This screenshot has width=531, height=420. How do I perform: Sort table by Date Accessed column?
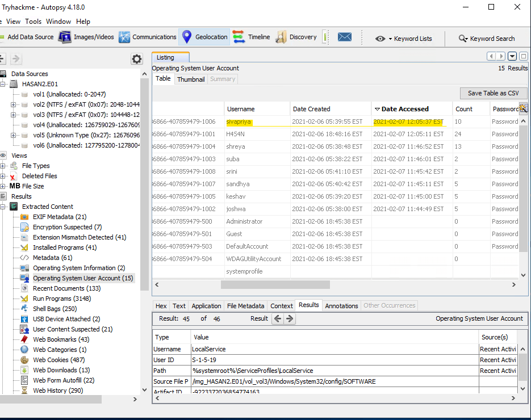[x=404, y=109]
